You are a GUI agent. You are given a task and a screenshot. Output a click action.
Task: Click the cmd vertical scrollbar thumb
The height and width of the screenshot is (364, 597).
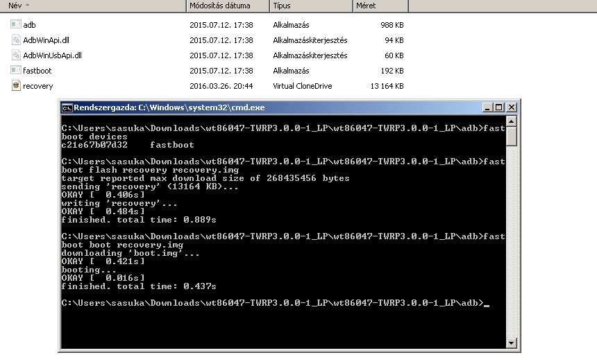(512, 136)
